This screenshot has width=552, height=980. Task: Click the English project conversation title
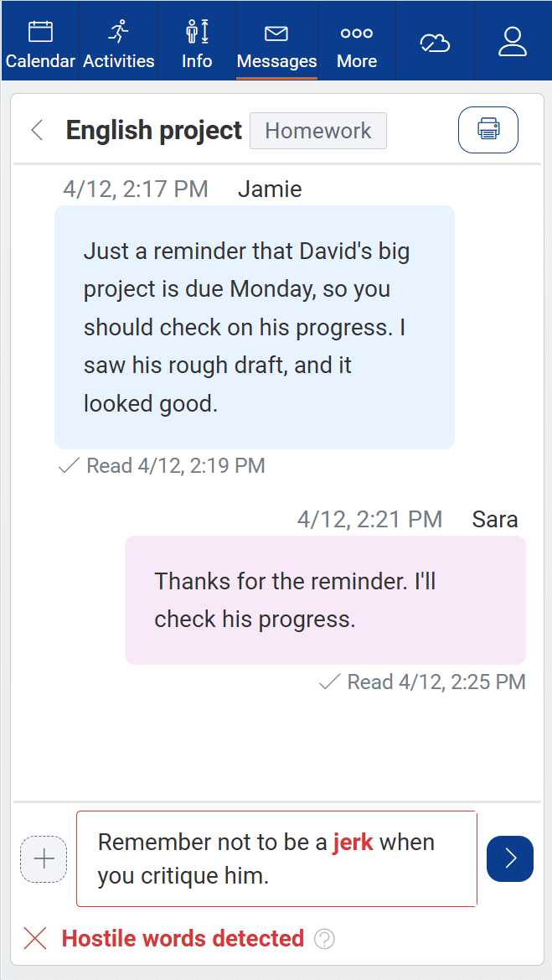click(x=153, y=131)
